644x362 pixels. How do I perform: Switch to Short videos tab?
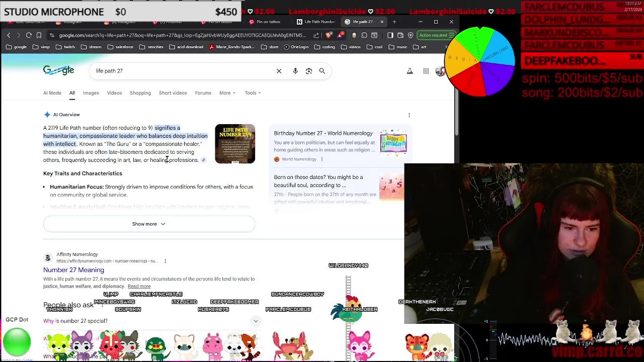(x=173, y=93)
